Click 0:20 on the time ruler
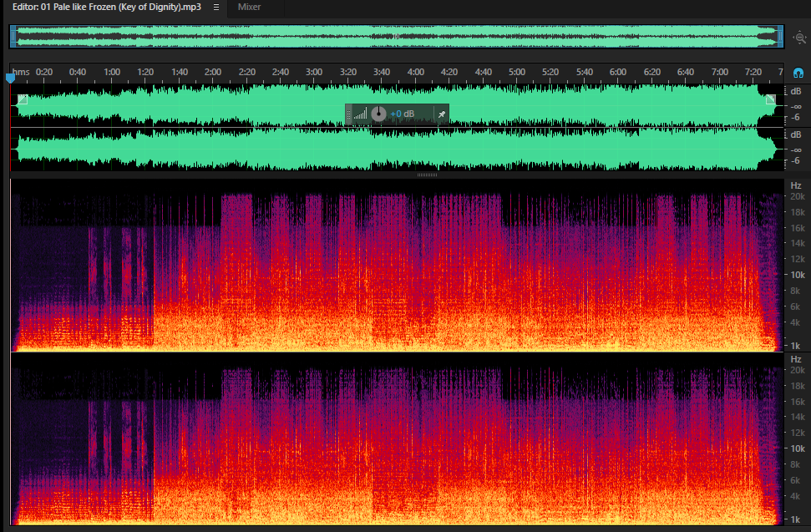The image size is (811, 532). 44,72
